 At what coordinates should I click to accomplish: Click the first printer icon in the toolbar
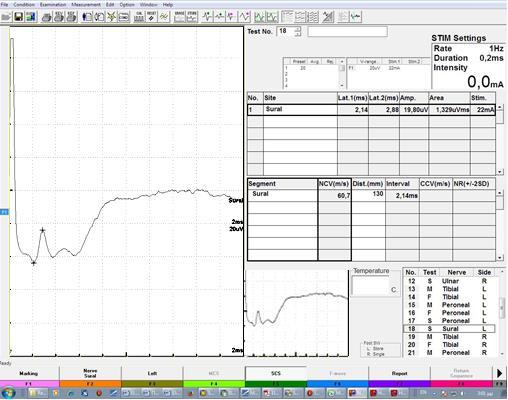tap(47, 17)
